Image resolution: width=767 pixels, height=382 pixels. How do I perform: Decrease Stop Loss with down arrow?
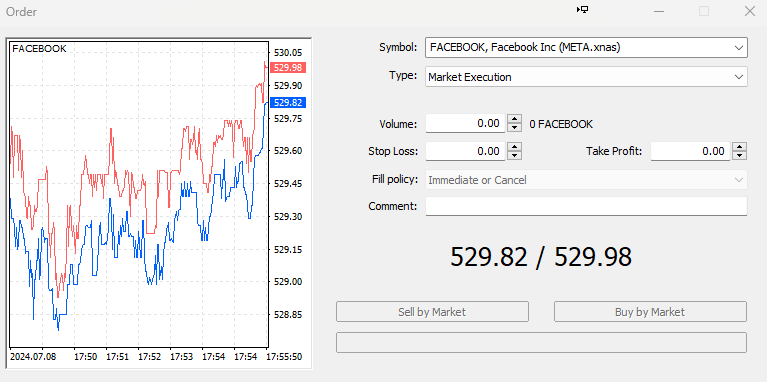[514, 156]
